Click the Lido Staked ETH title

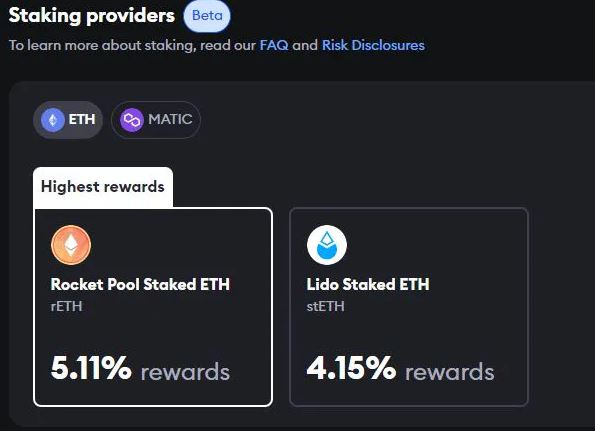coord(368,284)
